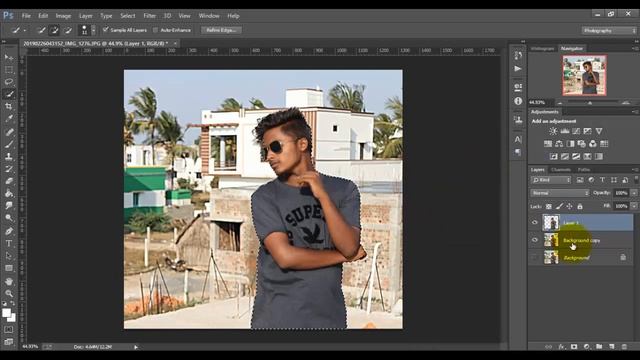This screenshot has width=640, height=360.
Task: Toggle Sample All Layers checkbox
Action: click(106, 30)
